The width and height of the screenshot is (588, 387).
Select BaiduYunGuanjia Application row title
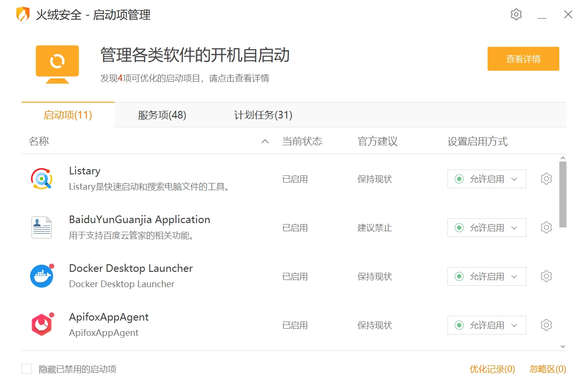[x=140, y=220]
